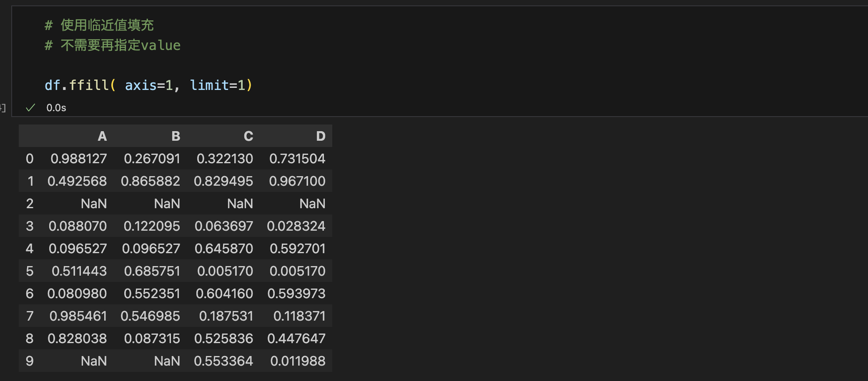This screenshot has width=868, height=381.
Task: Click the green success checkmark icon
Action: click(30, 108)
